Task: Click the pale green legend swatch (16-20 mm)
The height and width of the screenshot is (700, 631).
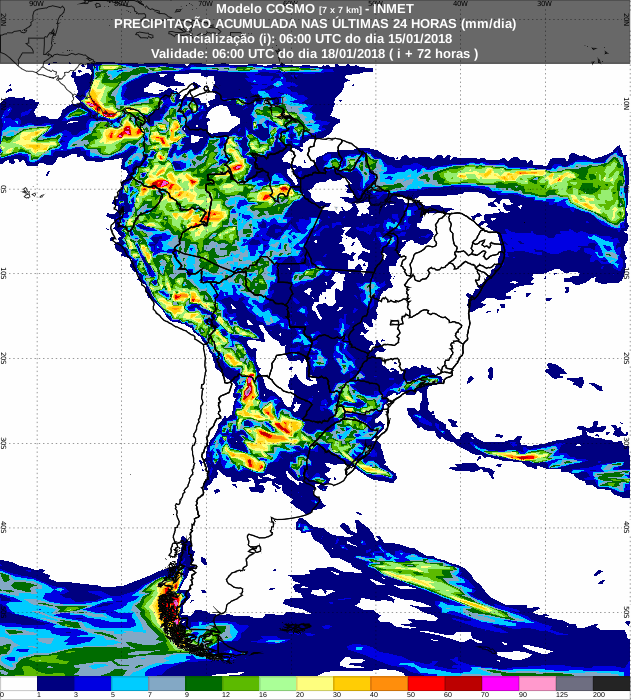Action: [x=278, y=683]
